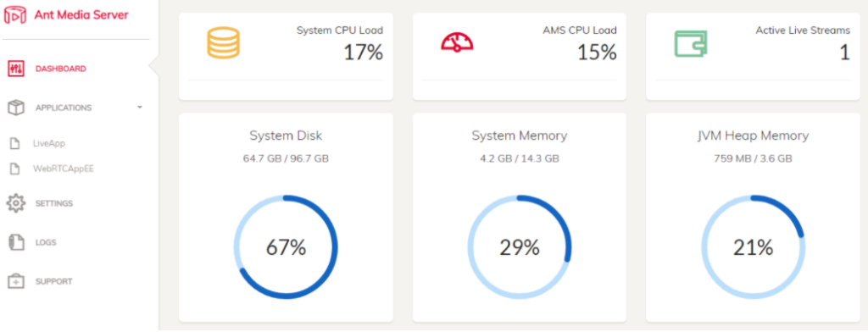Image resolution: width=868 pixels, height=332 pixels.
Task: Open the WebRTCAppEE application link
Action: pos(63,169)
